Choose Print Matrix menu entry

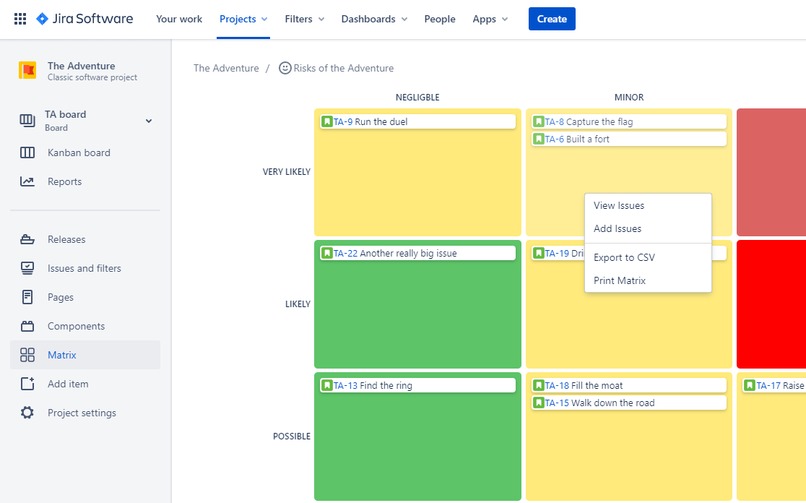pos(648,281)
